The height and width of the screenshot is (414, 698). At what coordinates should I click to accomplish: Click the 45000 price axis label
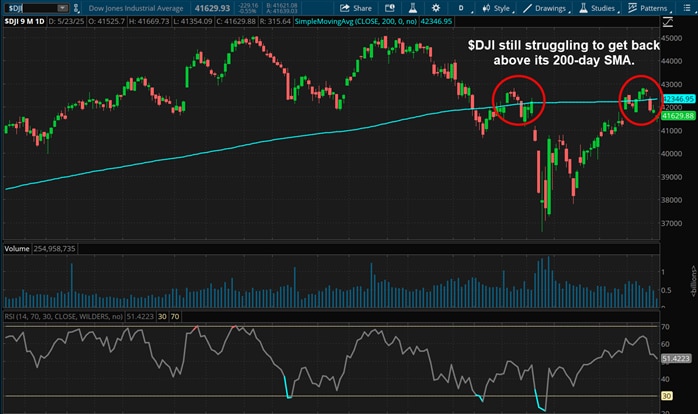tap(671, 38)
